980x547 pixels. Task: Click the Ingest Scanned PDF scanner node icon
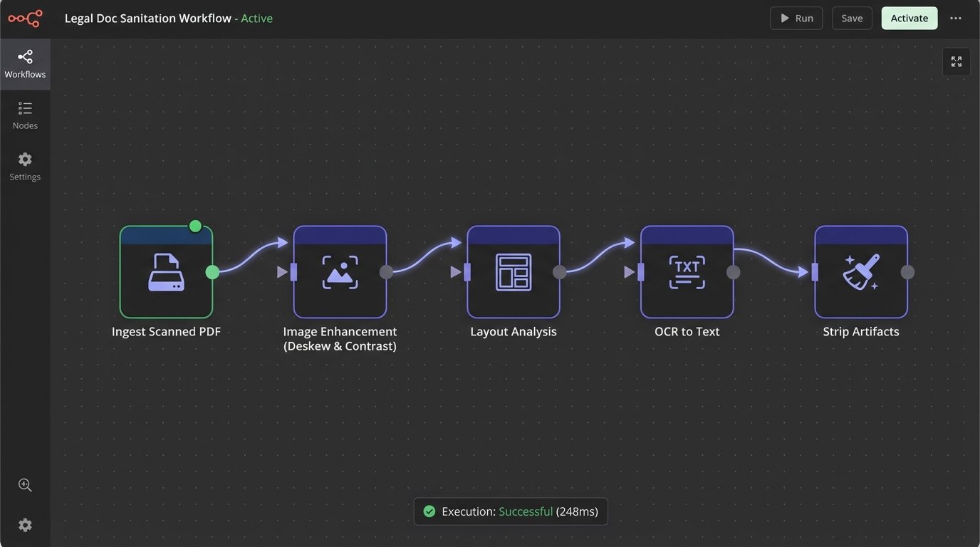166,272
